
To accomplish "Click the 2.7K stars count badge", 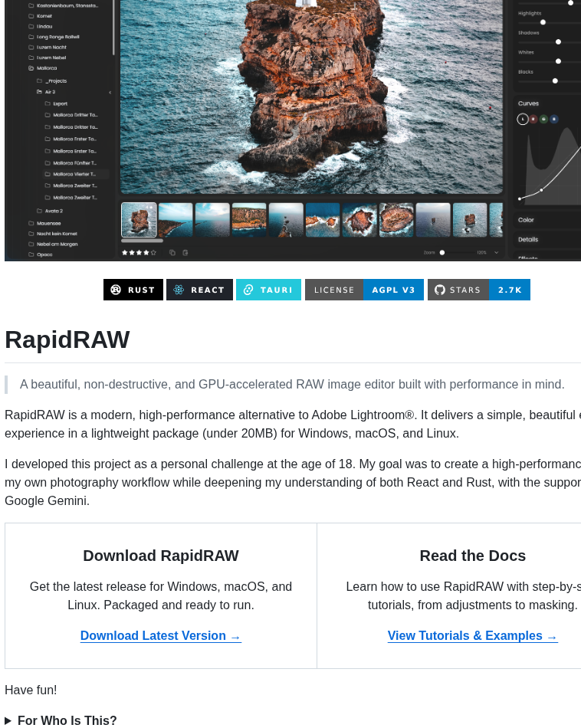I will coord(510,290).
